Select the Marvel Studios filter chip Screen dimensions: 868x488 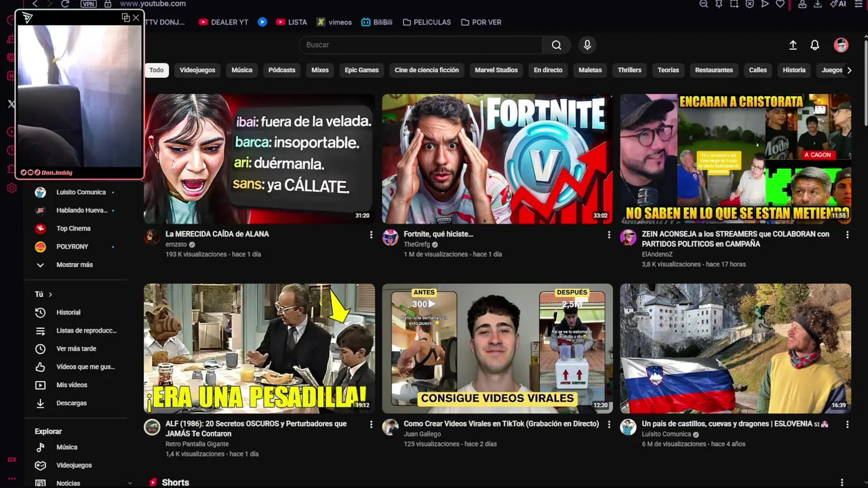click(x=496, y=70)
